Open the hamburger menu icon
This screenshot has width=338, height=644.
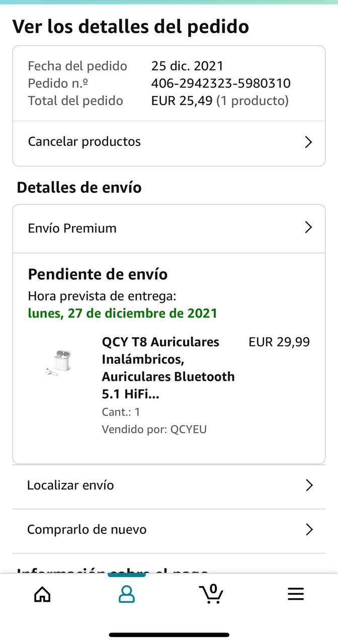296,594
